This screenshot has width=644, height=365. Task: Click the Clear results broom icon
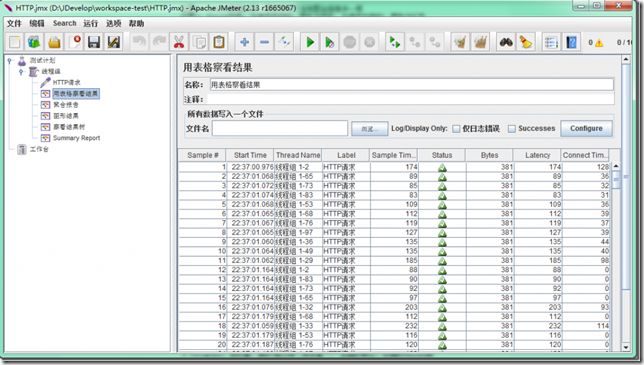click(x=460, y=42)
